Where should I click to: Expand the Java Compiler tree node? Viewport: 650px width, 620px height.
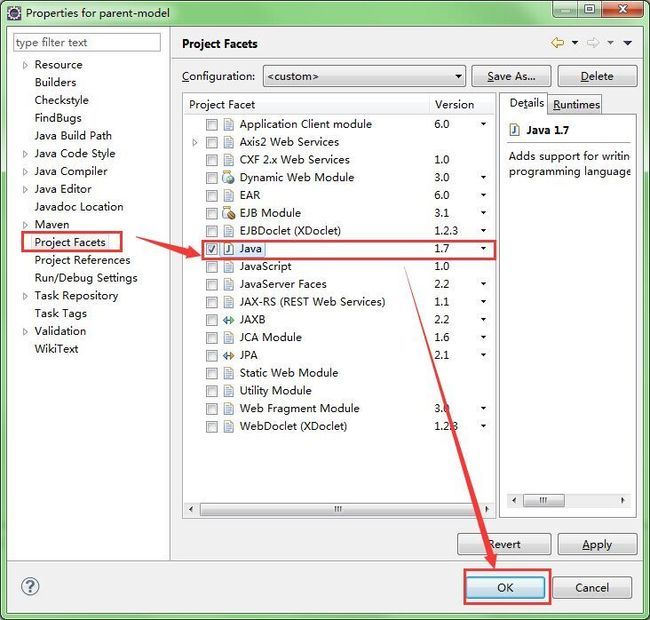[25, 172]
